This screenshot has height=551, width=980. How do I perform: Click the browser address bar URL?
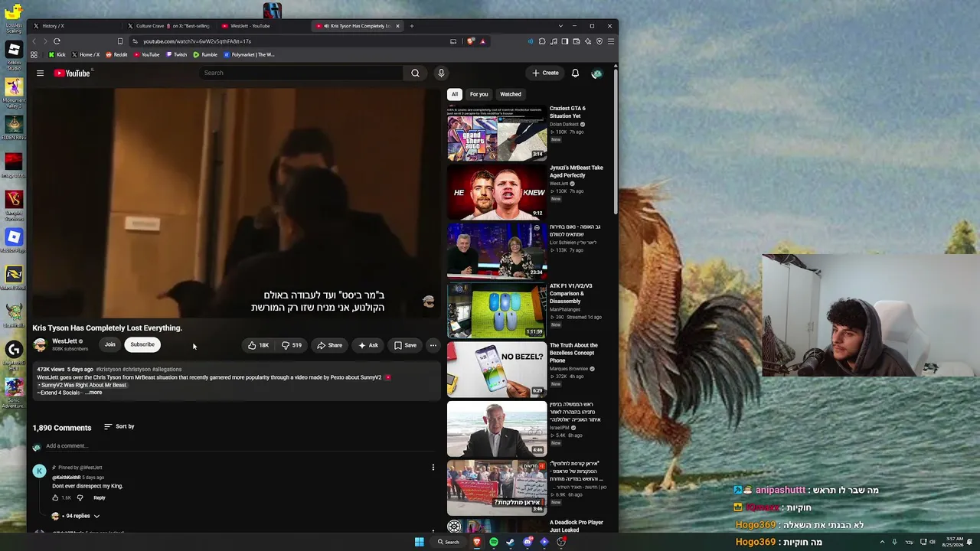click(x=197, y=41)
